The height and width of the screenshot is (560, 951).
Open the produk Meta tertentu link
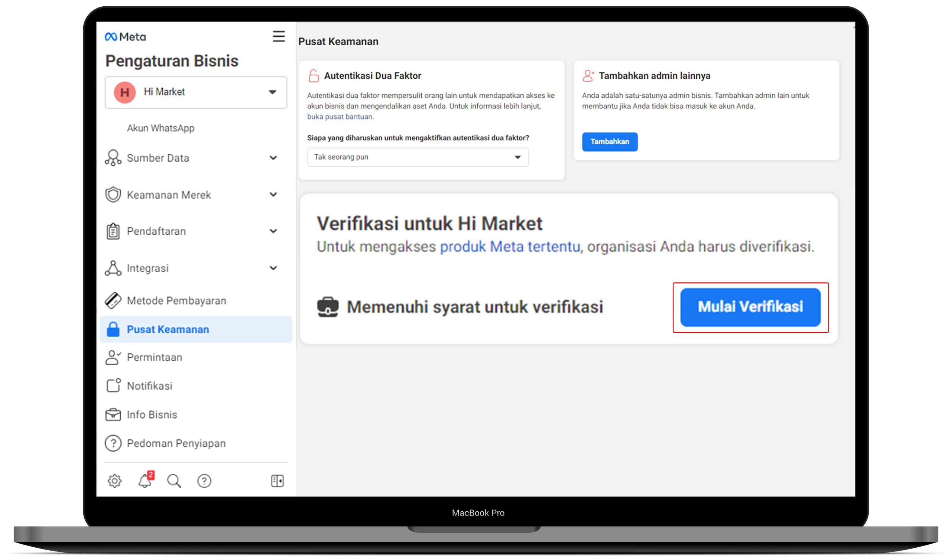(510, 247)
